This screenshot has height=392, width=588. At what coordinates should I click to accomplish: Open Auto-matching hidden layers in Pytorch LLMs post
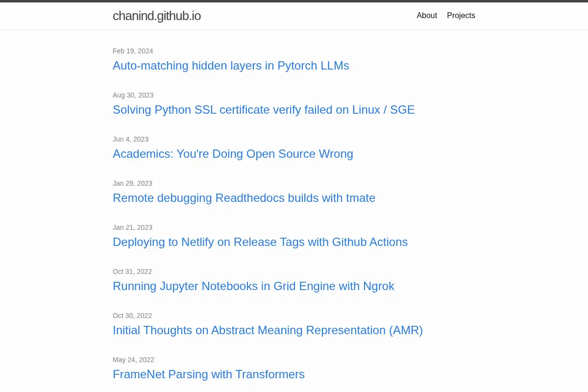pos(231,66)
